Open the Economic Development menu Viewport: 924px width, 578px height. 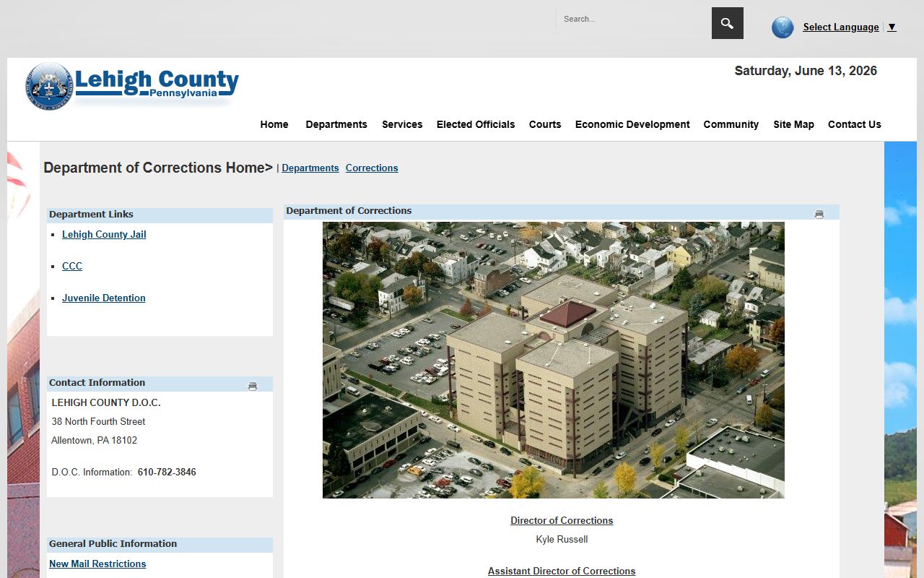click(x=632, y=124)
